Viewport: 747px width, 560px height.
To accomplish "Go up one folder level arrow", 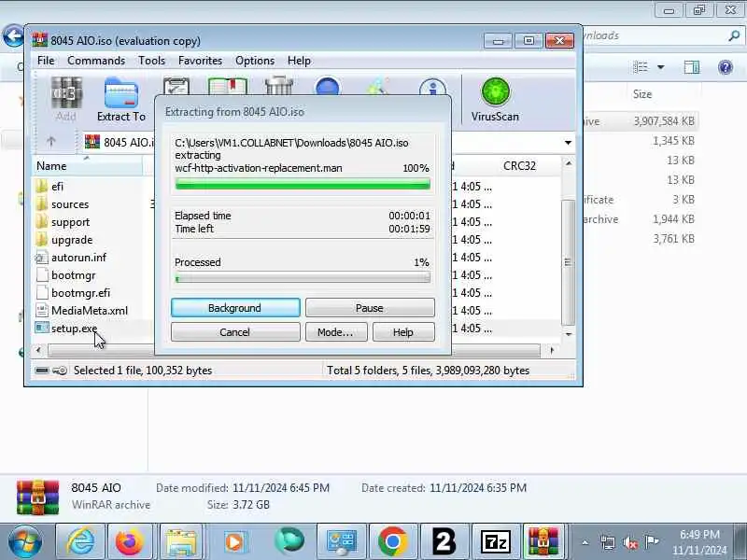I will pyautogui.click(x=51, y=142).
